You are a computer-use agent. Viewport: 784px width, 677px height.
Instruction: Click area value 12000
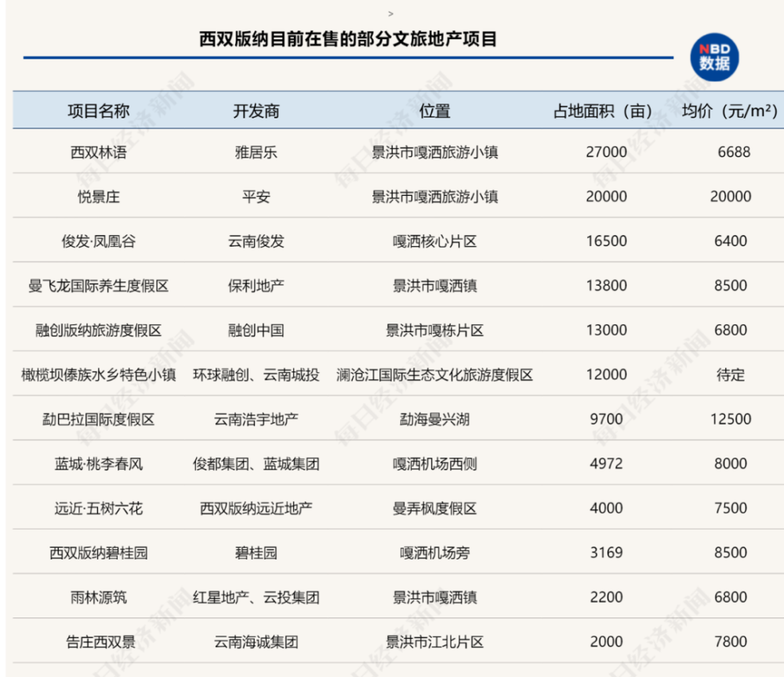pyautogui.click(x=607, y=375)
